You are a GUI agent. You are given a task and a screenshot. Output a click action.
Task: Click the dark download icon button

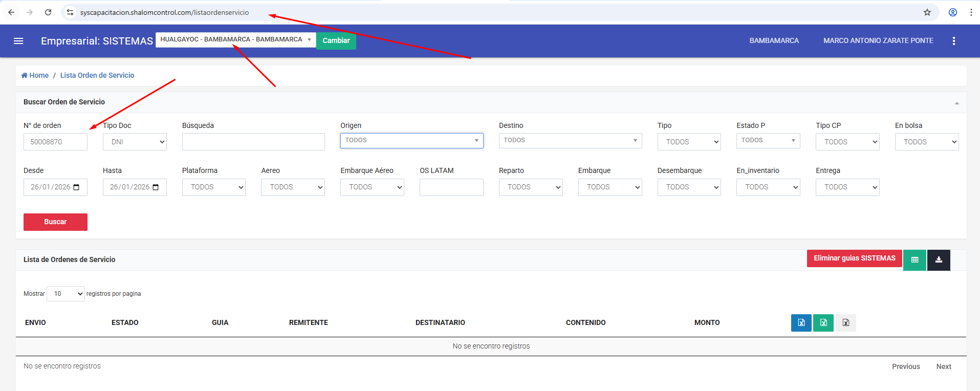[939, 260]
